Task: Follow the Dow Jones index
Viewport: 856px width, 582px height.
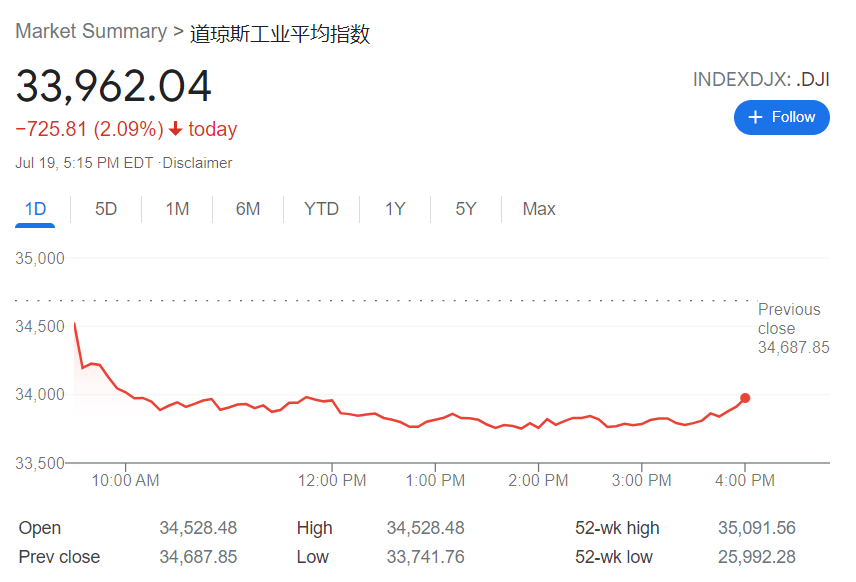Action: pos(782,117)
